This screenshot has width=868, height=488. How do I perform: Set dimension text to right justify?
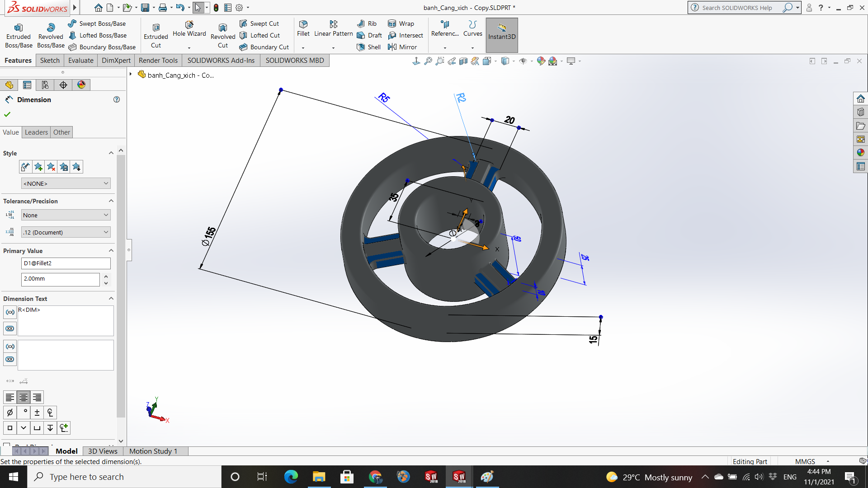pyautogui.click(x=37, y=397)
